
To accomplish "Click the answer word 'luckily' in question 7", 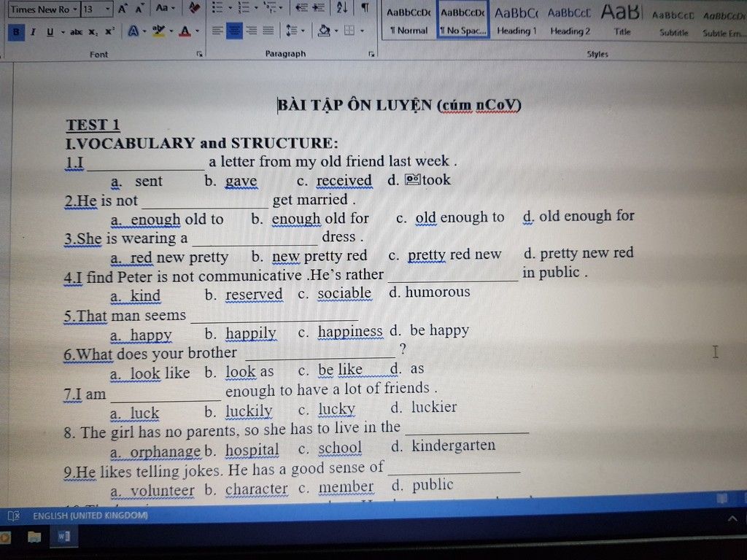I will click(249, 411).
